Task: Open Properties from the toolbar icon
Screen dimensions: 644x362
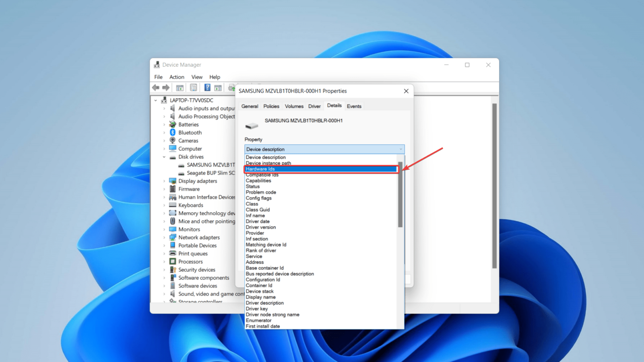Action: point(193,87)
